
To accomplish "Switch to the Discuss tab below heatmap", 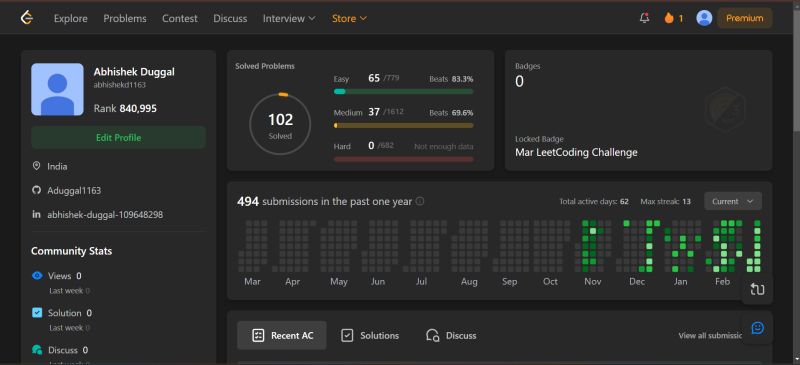I will tap(451, 335).
